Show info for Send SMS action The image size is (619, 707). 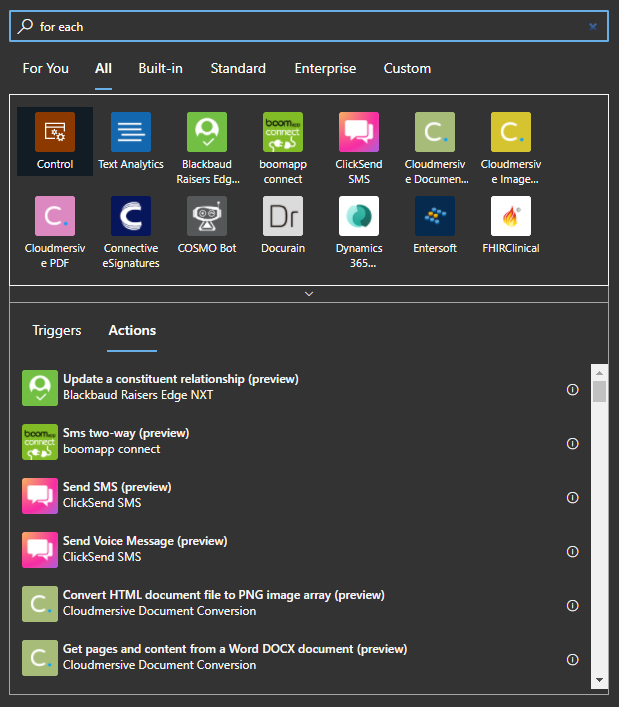pos(573,498)
